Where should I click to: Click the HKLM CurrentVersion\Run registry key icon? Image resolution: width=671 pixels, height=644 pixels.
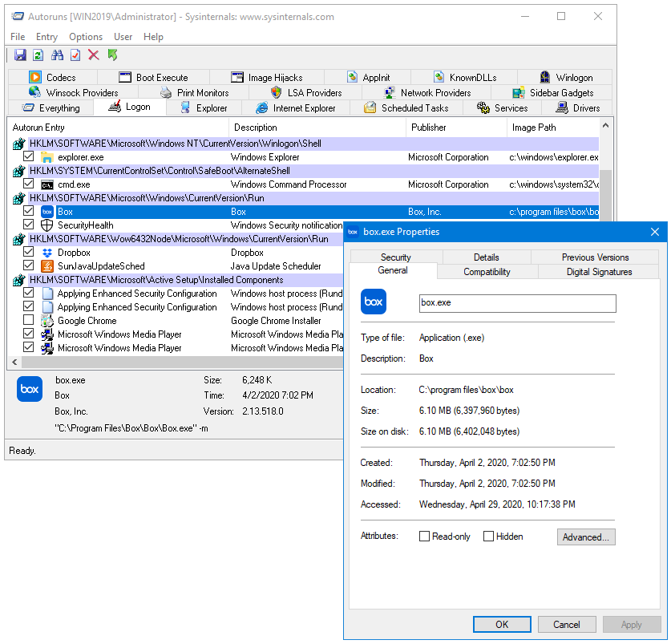18,199
